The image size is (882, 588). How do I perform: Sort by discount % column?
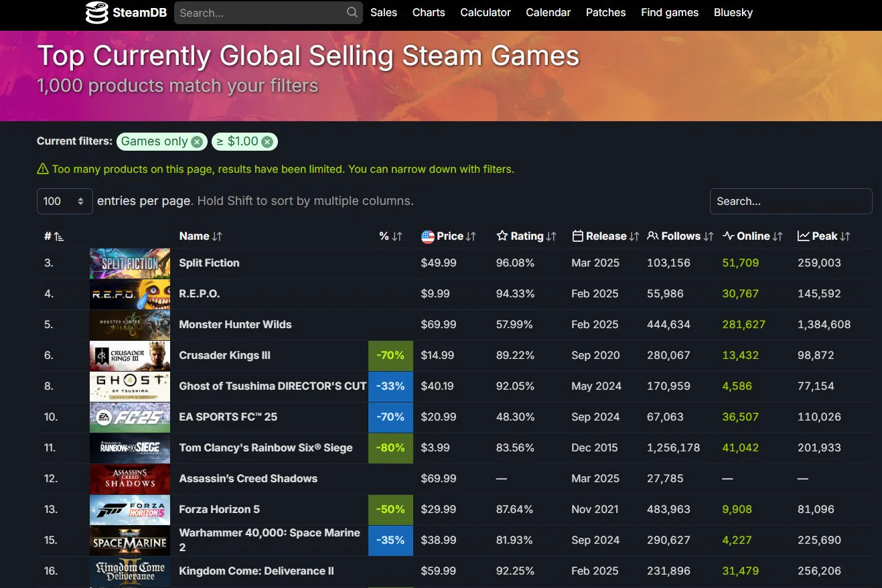[x=390, y=236]
